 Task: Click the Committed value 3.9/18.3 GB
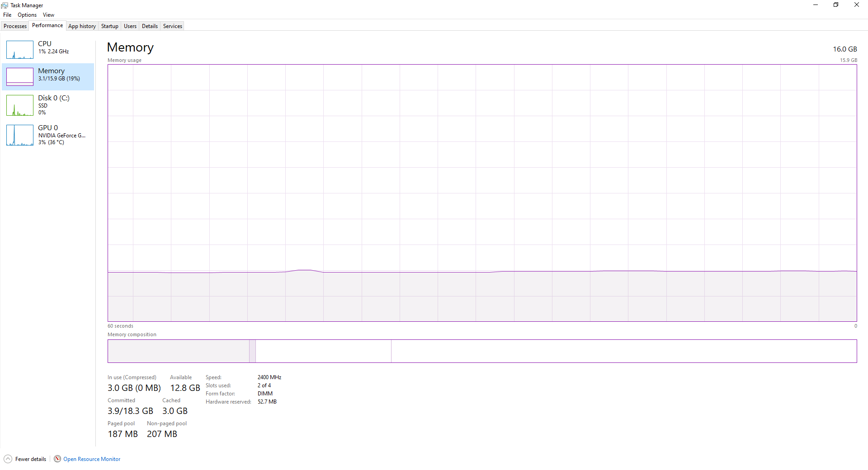coord(130,411)
